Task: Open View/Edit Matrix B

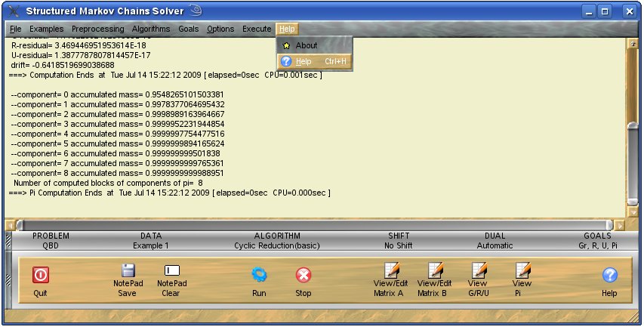Action: (x=434, y=270)
